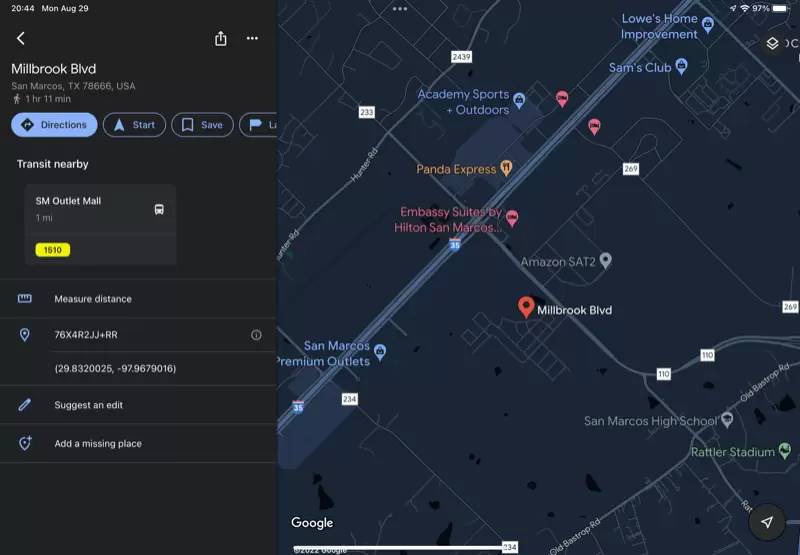Tap the plus code info icon
The image size is (800, 555).
tap(256, 335)
